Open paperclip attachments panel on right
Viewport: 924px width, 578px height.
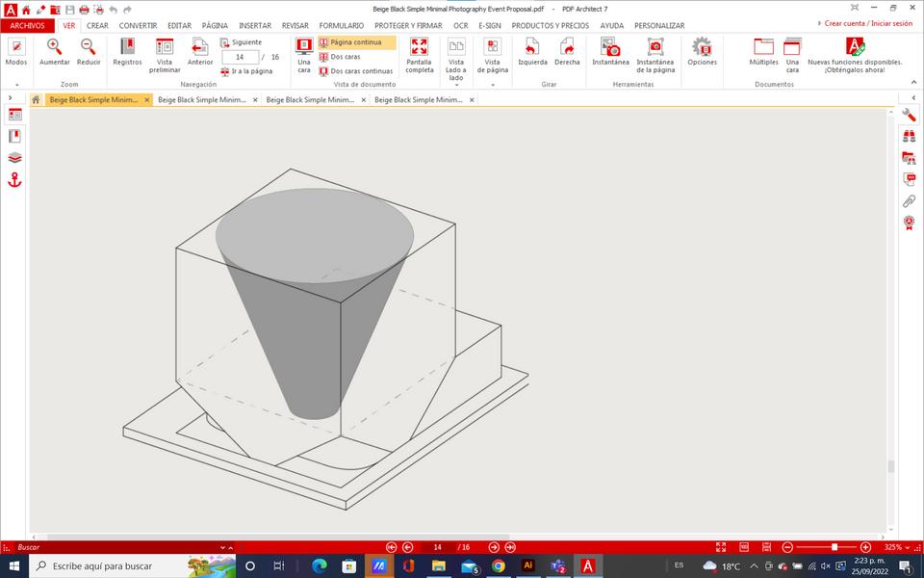point(909,201)
